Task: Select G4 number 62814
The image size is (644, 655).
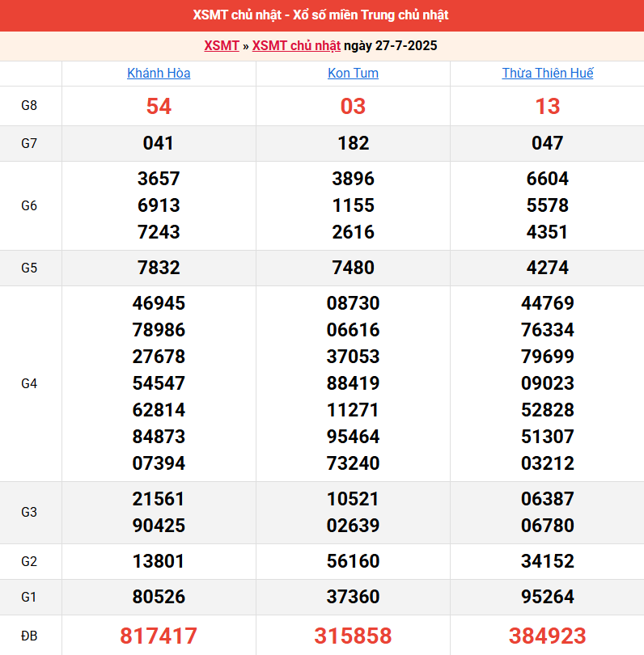Action: (x=159, y=410)
